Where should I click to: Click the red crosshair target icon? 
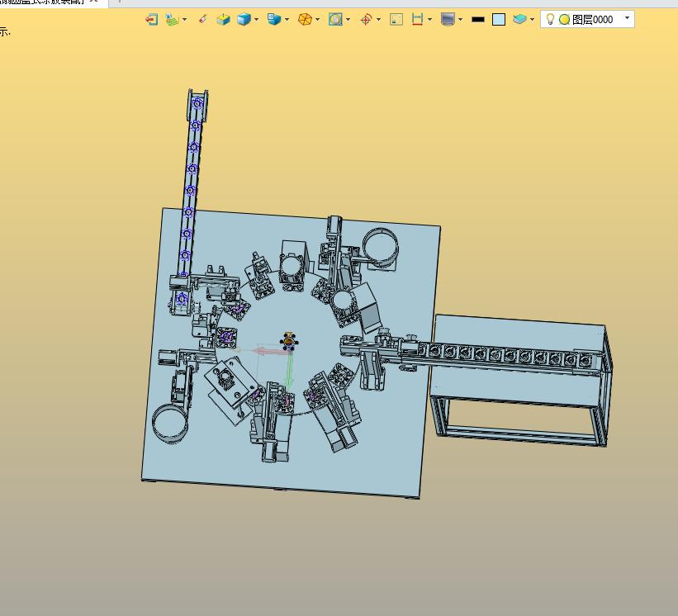click(366, 20)
